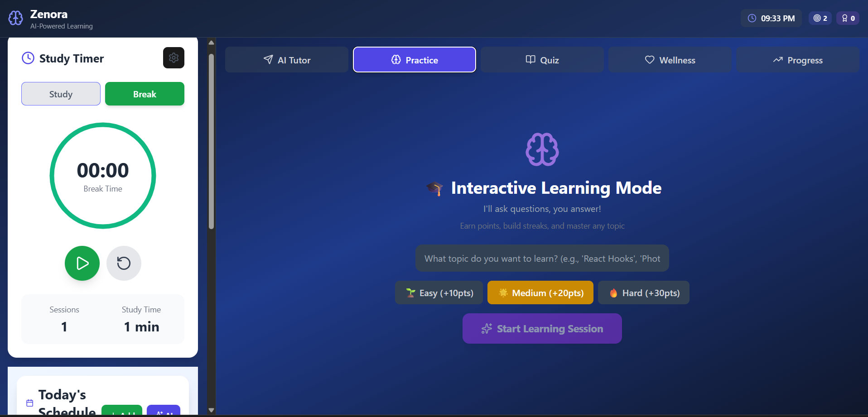Click the sidebar scrollbar up arrow

[211, 43]
